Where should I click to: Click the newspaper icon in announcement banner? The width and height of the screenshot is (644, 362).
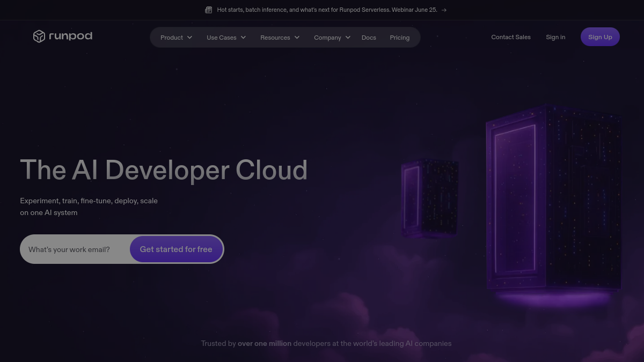(x=208, y=10)
